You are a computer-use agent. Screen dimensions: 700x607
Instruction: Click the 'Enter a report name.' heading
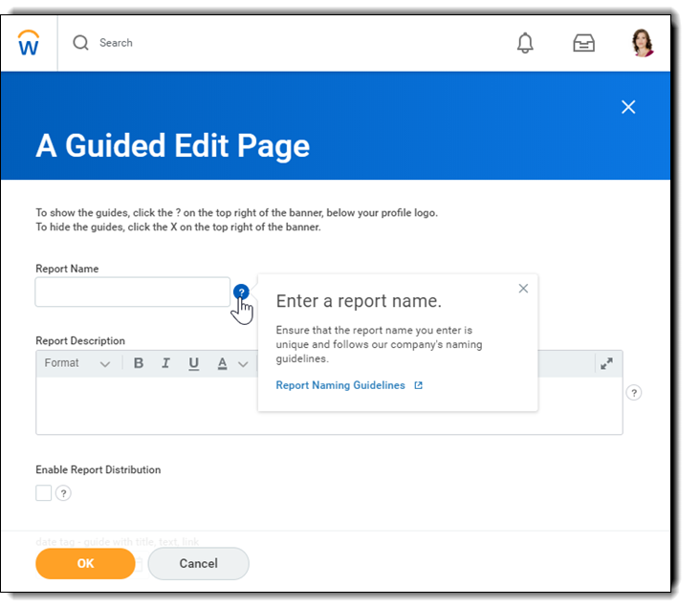click(359, 301)
